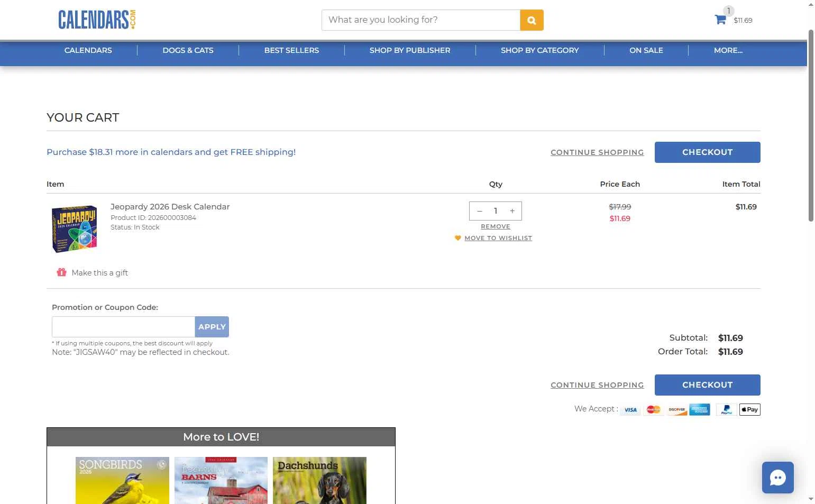Click the Subtotal amount
This screenshot has height=504, width=815.
730,338
